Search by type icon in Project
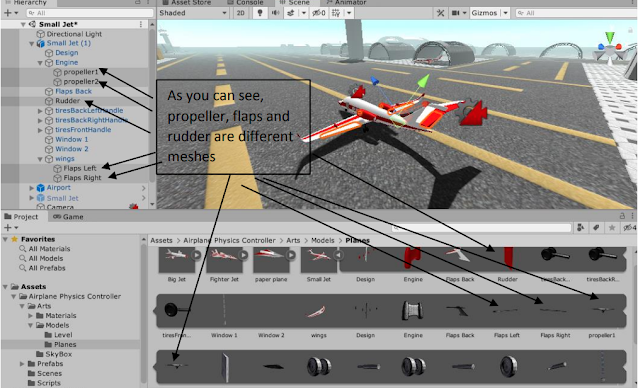This screenshot has height=388, width=638. coord(581,228)
